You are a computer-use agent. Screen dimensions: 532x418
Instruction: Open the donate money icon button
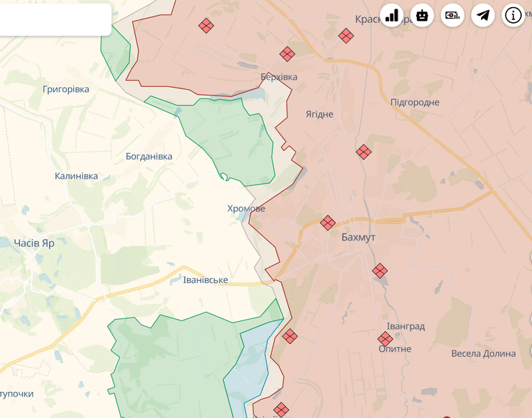[x=452, y=15]
